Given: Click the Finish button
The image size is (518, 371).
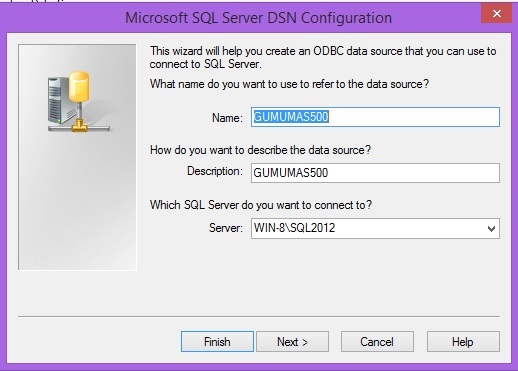Looking at the screenshot, I should click(x=217, y=341).
